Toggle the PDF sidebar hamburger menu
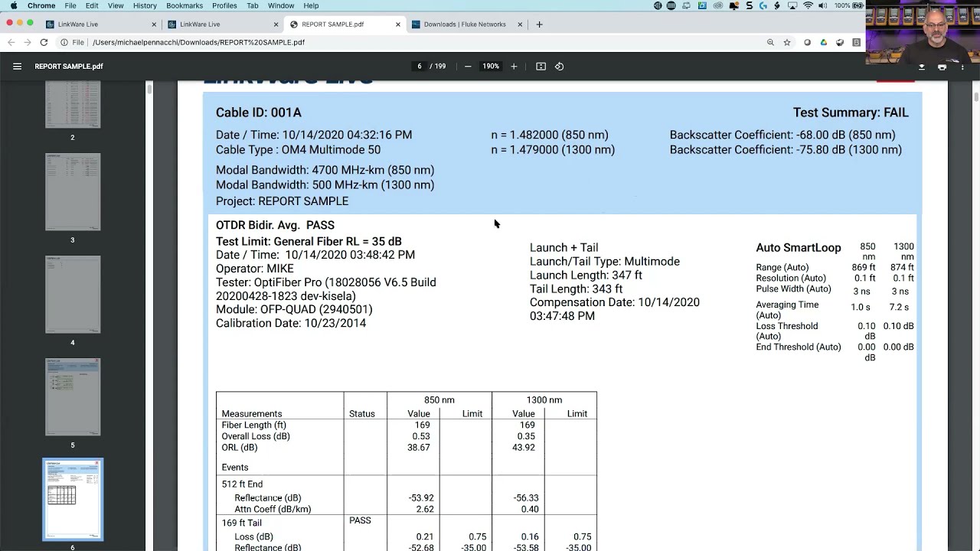The width and height of the screenshot is (980, 551). [17, 67]
